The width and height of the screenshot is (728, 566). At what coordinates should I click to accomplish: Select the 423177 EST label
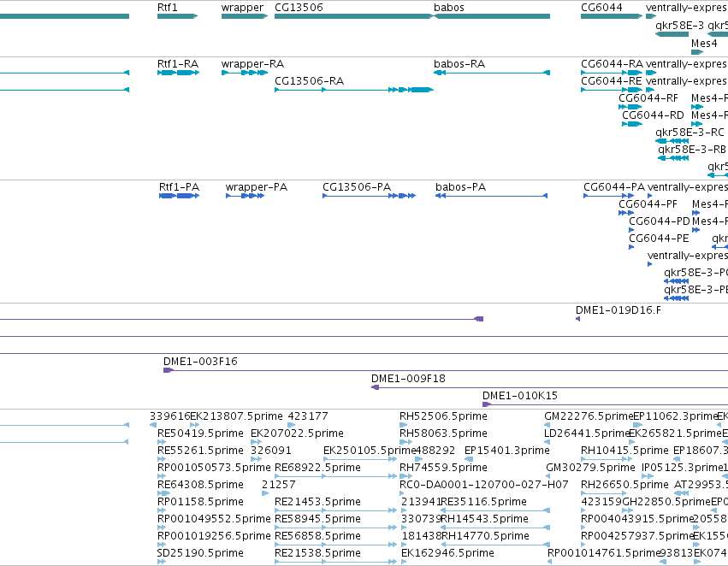point(308,416)
